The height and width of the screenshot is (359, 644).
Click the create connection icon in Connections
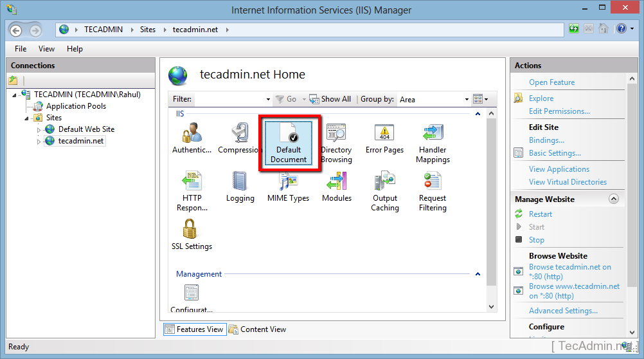(x=13, y=80)
